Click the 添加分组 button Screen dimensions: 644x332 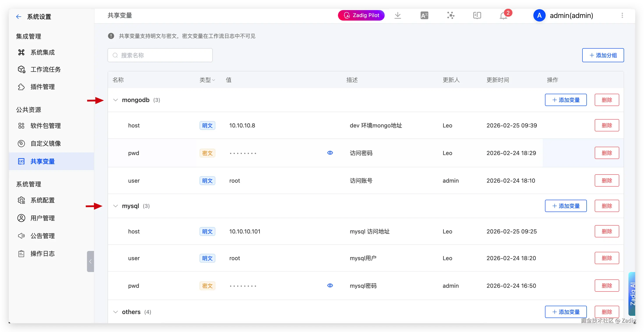pyautogui.click(x=603, y=55)
